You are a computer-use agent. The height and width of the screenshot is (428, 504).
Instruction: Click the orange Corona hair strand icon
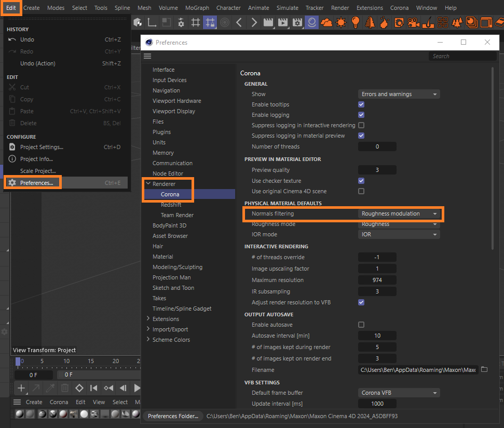(x=428, y=22)
